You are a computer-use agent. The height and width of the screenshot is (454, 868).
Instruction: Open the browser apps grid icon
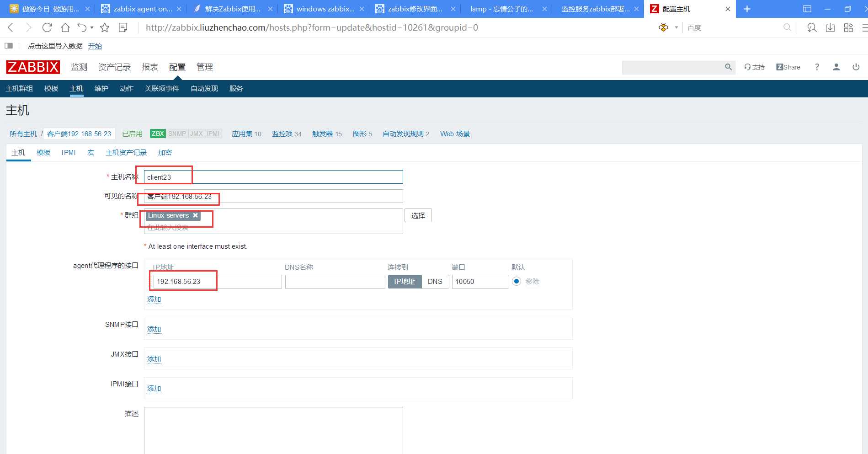point(848,27)
